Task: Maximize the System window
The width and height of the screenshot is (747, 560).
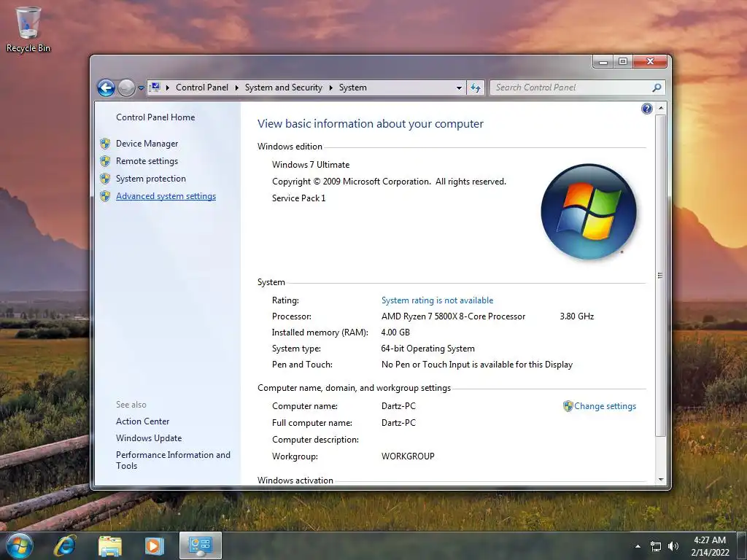Action: click(623, 61)
